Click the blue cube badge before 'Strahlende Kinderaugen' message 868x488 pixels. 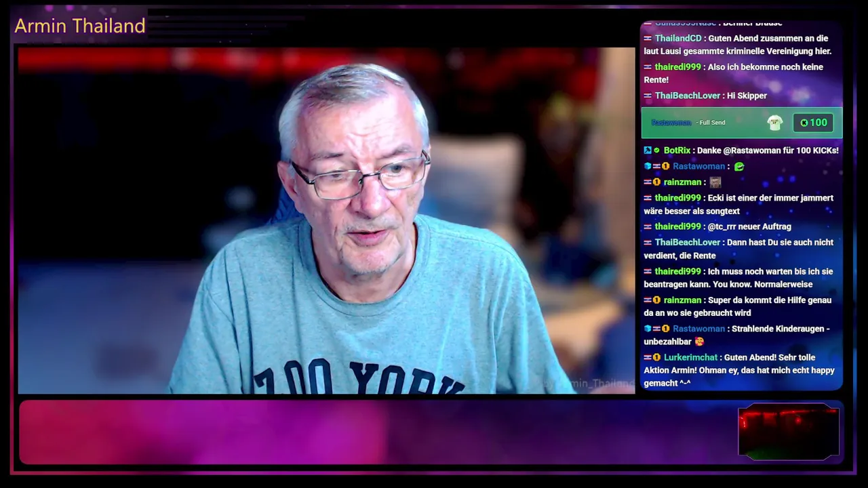[648, 329]
